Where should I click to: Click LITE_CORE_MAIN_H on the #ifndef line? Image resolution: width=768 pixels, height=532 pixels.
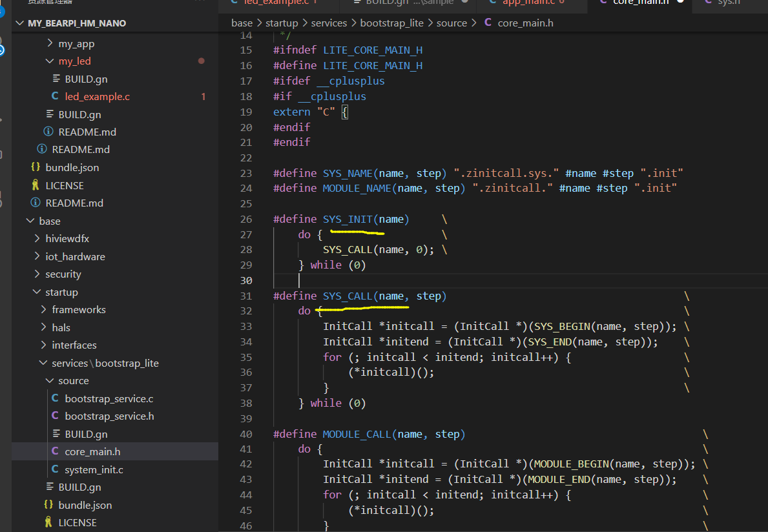372,50
